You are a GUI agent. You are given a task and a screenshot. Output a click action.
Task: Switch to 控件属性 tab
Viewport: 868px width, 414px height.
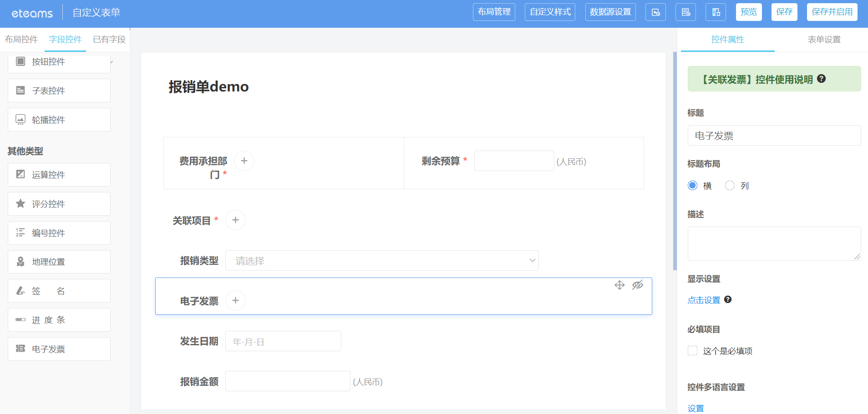(727, 40)
